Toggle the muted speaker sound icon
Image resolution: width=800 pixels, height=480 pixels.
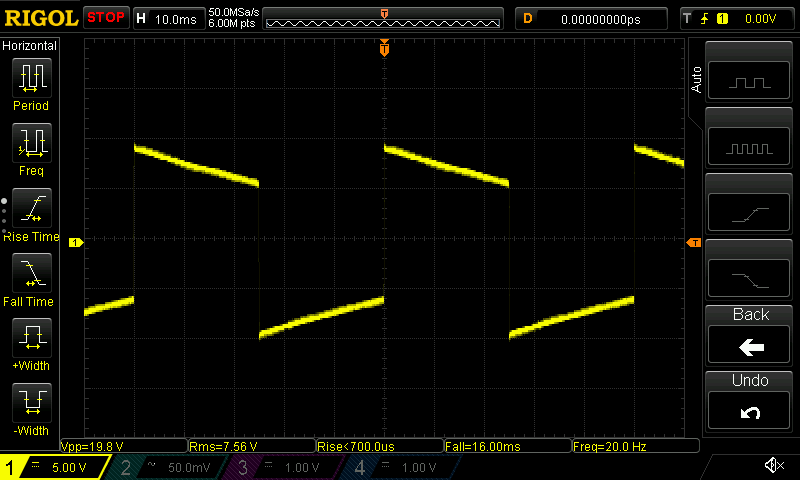(x=774, y=465)
